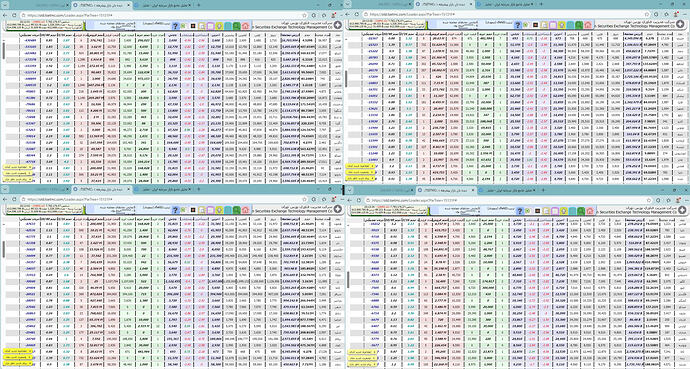Open the tab search dropdown in bottom-right window
Screen dimensions: 690x369
[x=350, y=190]
